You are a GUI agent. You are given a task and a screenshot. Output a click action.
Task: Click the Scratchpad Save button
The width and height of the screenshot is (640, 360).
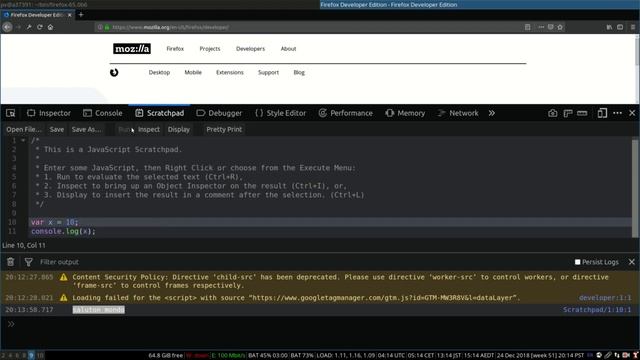(57, 129)
